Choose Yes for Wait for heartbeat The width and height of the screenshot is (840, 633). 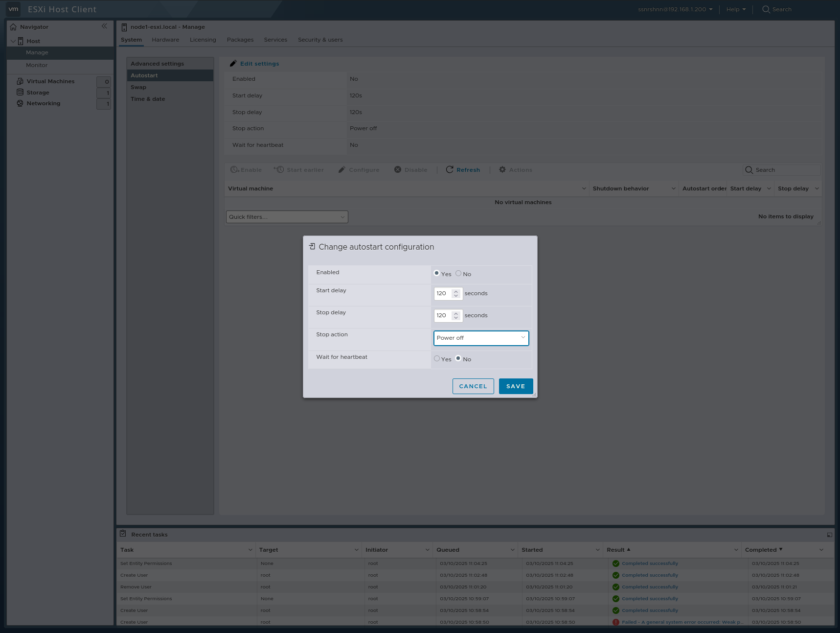tap(437, 358)
